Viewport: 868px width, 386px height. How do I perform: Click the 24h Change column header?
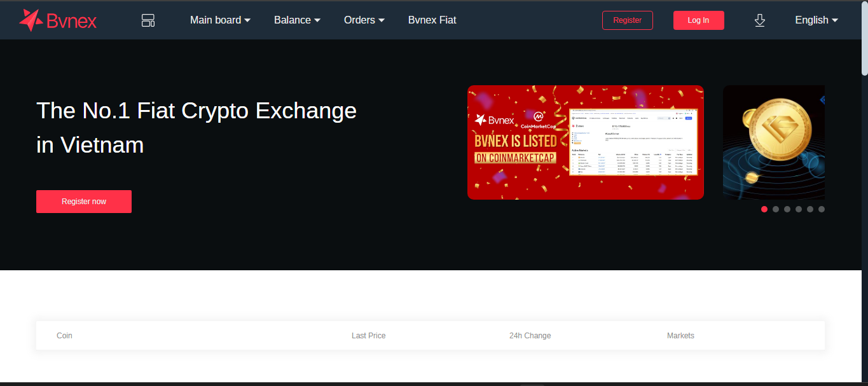[x=530, y=336]
